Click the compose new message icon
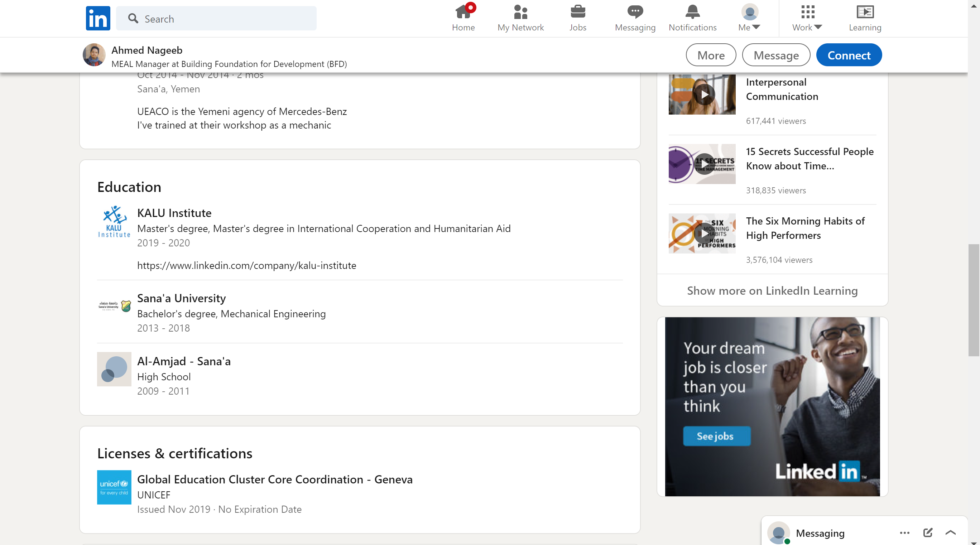980x545 pixels. click(x=927, y=532)
